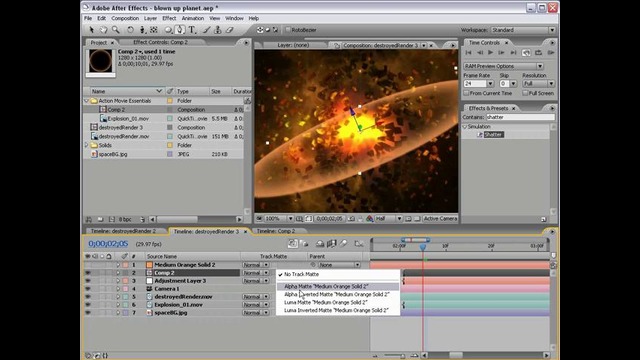The width and height of the screenshot is (640, 360).
Task: Open the Composition menu
Action: (x=125, y=18)
